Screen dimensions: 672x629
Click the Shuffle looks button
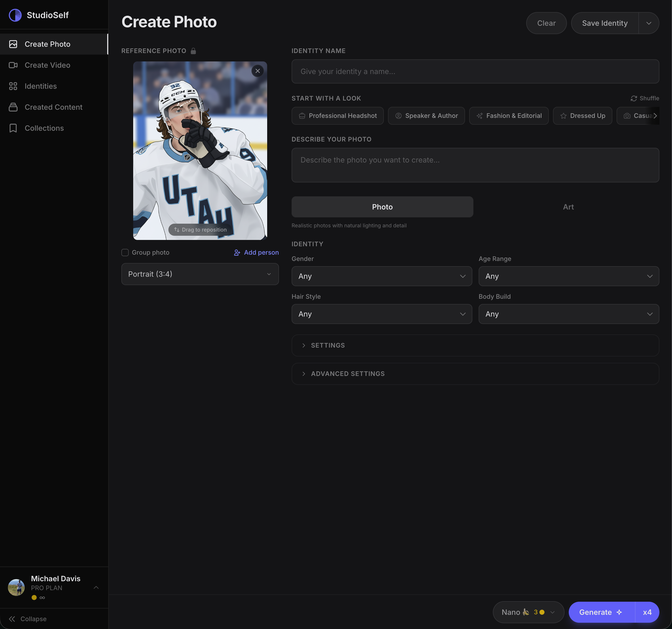point(645,98)
